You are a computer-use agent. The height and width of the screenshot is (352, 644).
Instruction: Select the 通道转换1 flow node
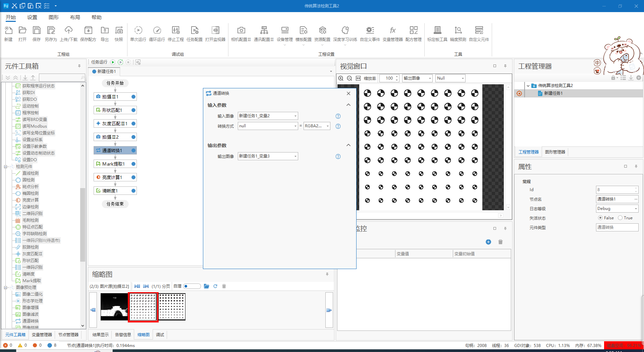tap(115, 150)
